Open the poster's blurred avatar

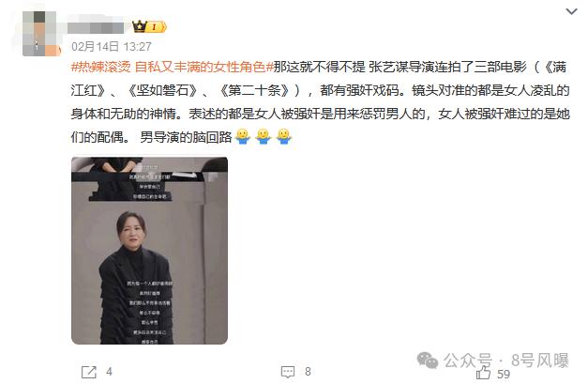click(x=39, y=34)
